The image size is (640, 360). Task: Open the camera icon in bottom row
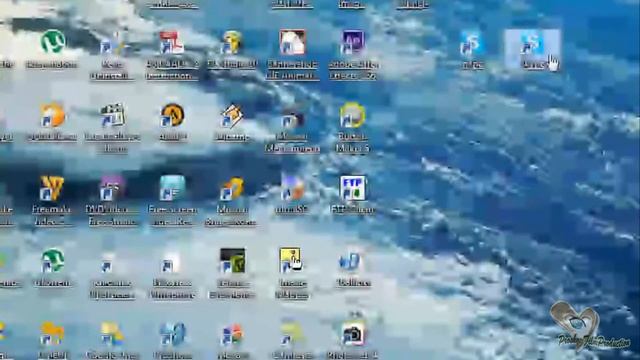[353, 333]
